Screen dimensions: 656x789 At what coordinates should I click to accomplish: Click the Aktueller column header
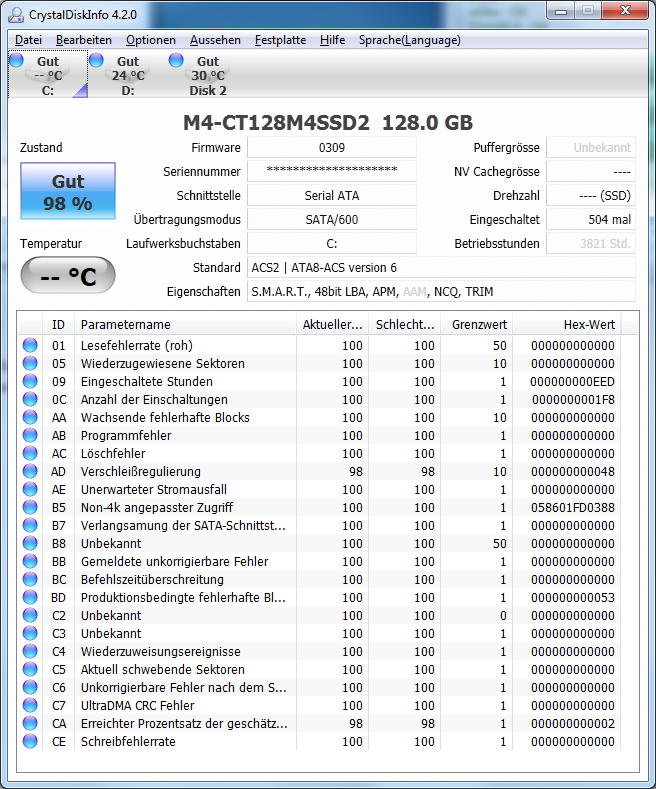coord(333,325)
